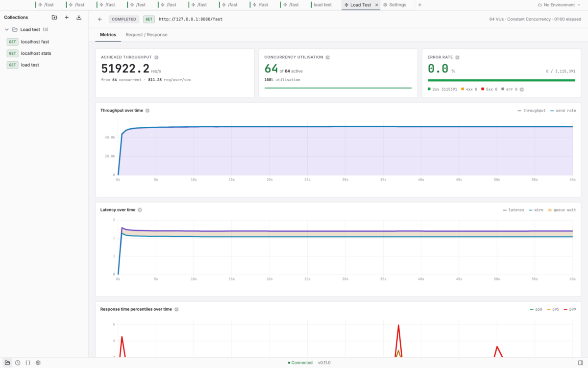This screenshot has width=588, height=368.
Task: Toggle the side panel layout icon
Action: click(581, 363)
